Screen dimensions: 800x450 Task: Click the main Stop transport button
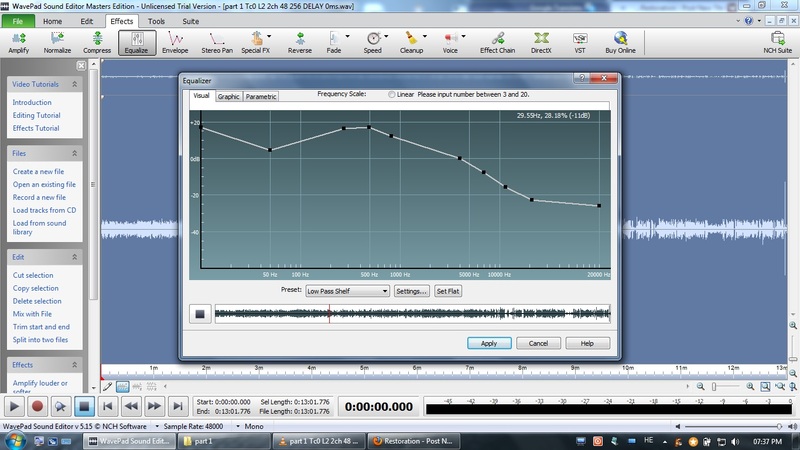click(x=84, y=407)
